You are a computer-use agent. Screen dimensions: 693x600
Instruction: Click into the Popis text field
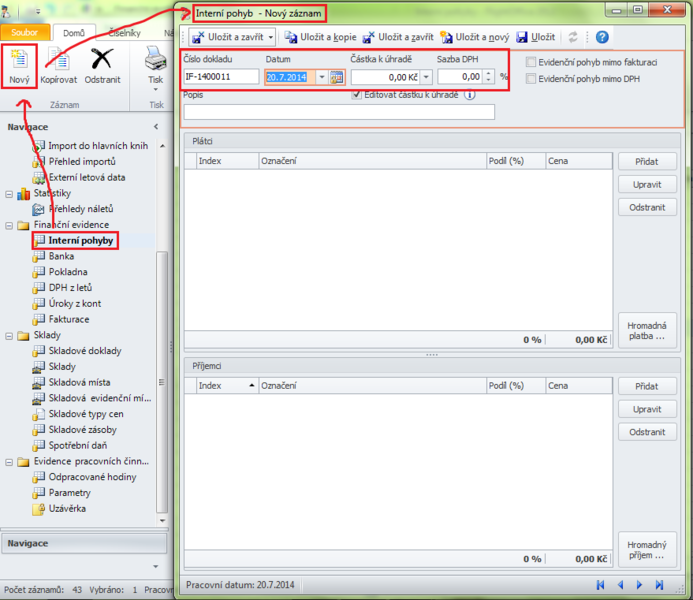tap(339, 112)
